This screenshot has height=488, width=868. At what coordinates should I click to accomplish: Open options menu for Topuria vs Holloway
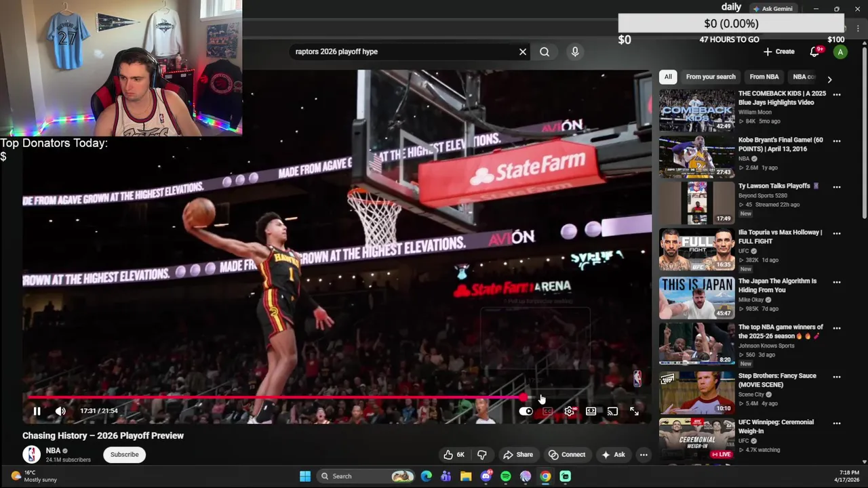coord(837,233)
